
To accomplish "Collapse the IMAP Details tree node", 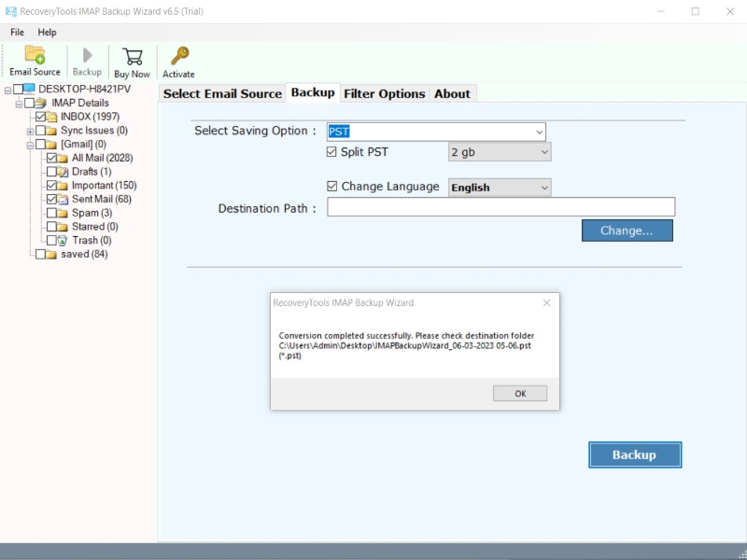I will tap(19, 104).
